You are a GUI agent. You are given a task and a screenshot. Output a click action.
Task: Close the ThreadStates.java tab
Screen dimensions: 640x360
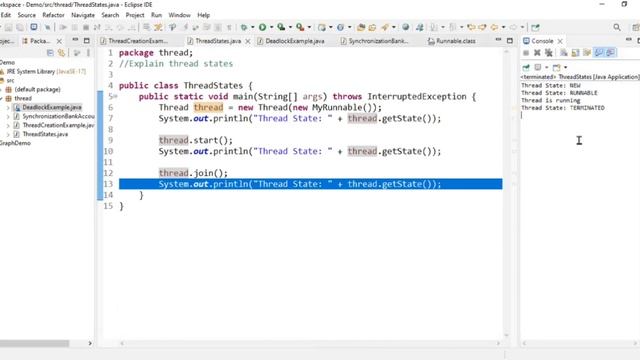tap(247, 41)
